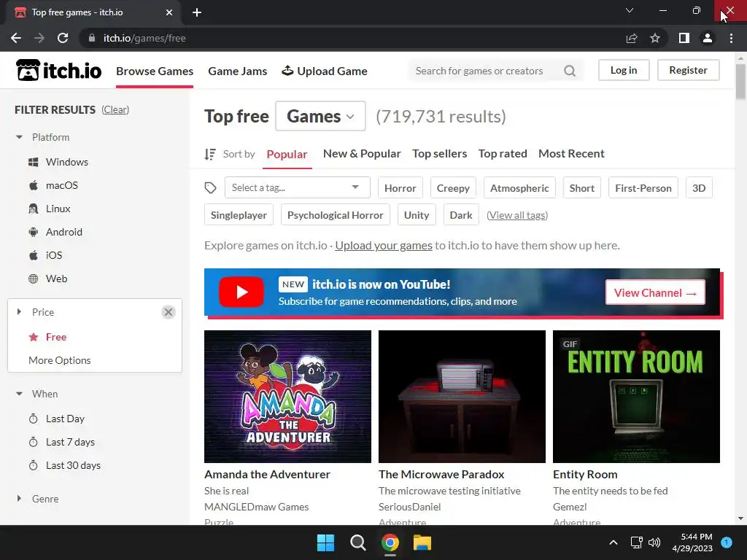Sort by Top rated

pos(503,154)
